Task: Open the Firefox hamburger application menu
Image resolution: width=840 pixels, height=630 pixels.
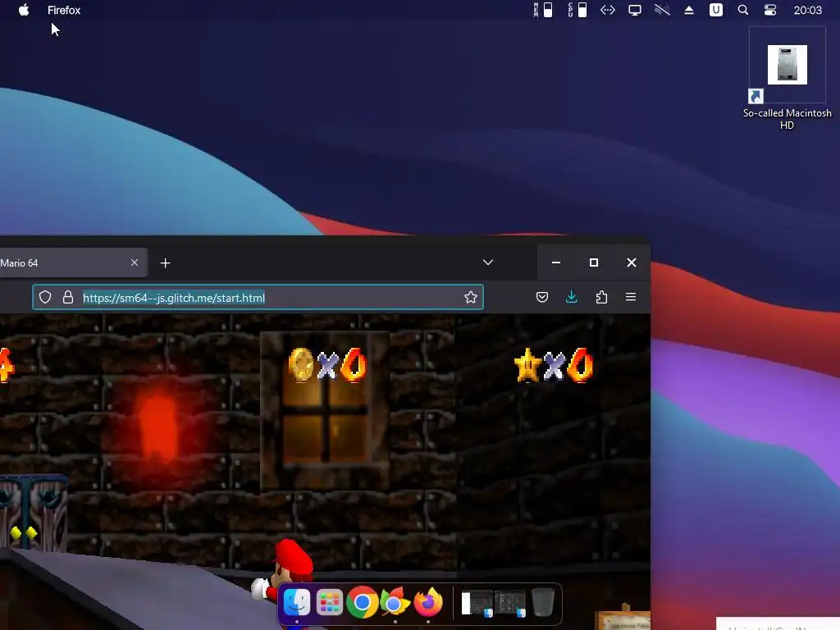Action: (631, 297)
